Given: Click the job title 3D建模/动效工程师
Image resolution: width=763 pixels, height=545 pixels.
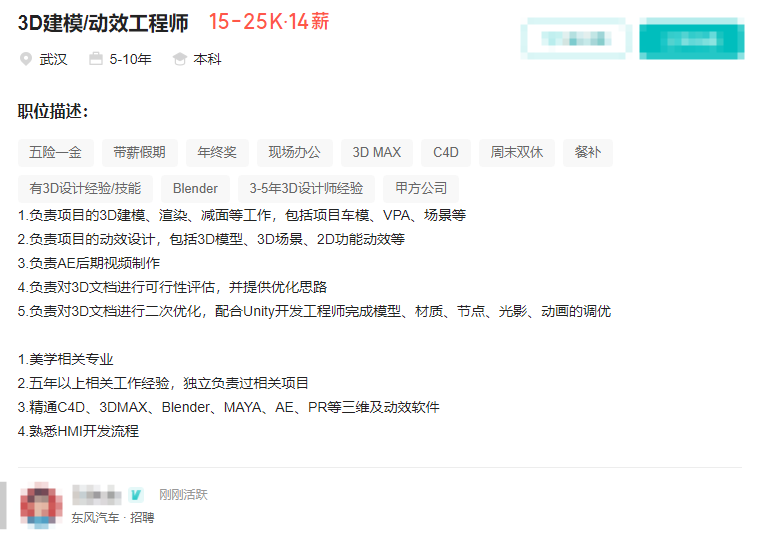Looking at the screenshot, I should pos(103,22).
